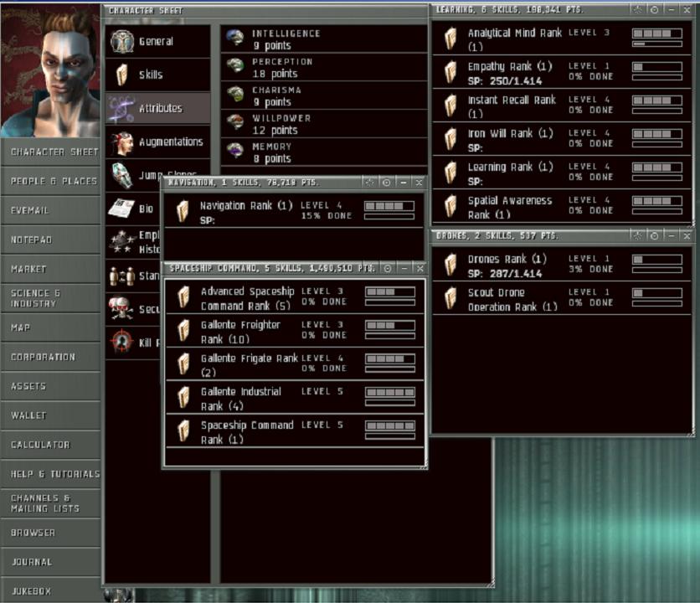This screenshot has height=603, width=700.
Task: Open the Jukebox sidebar entry
Action: click(x=50, y=590)
